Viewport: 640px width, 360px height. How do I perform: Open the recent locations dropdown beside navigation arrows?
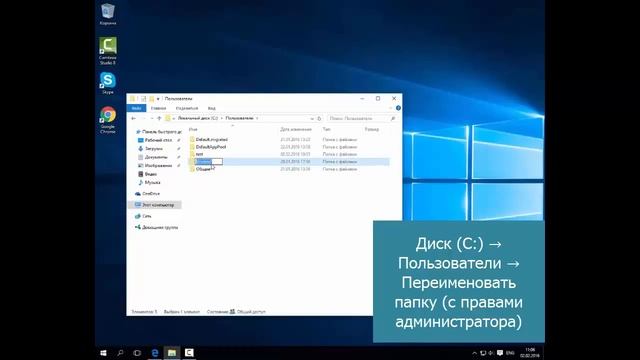(152, 118)
